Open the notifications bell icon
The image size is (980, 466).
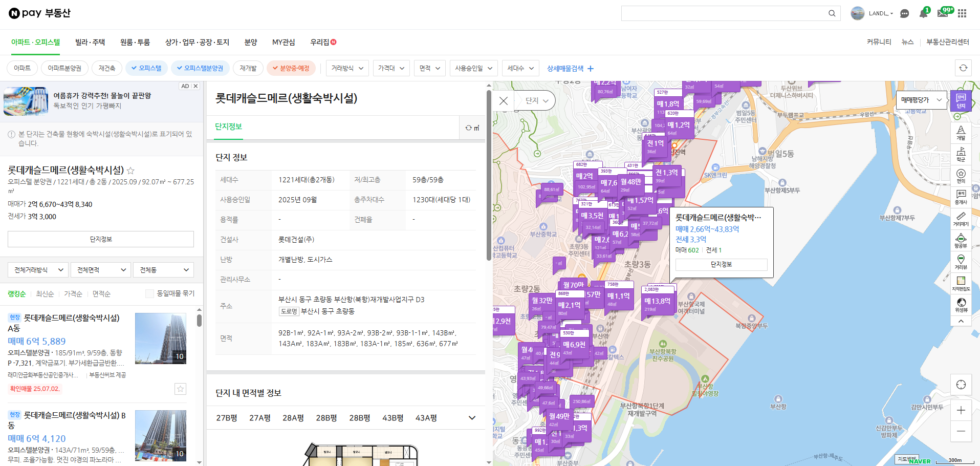(x=923, y=13)
